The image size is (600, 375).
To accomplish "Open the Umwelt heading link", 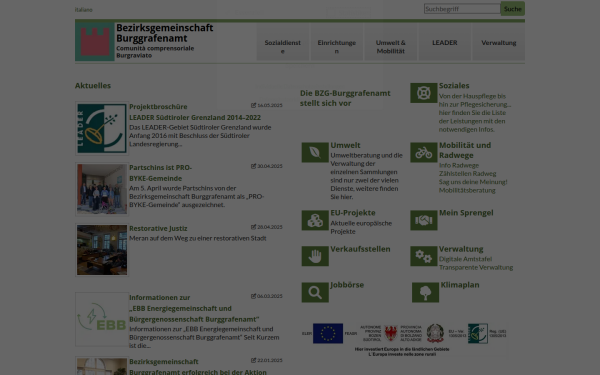I will [345, 145].
